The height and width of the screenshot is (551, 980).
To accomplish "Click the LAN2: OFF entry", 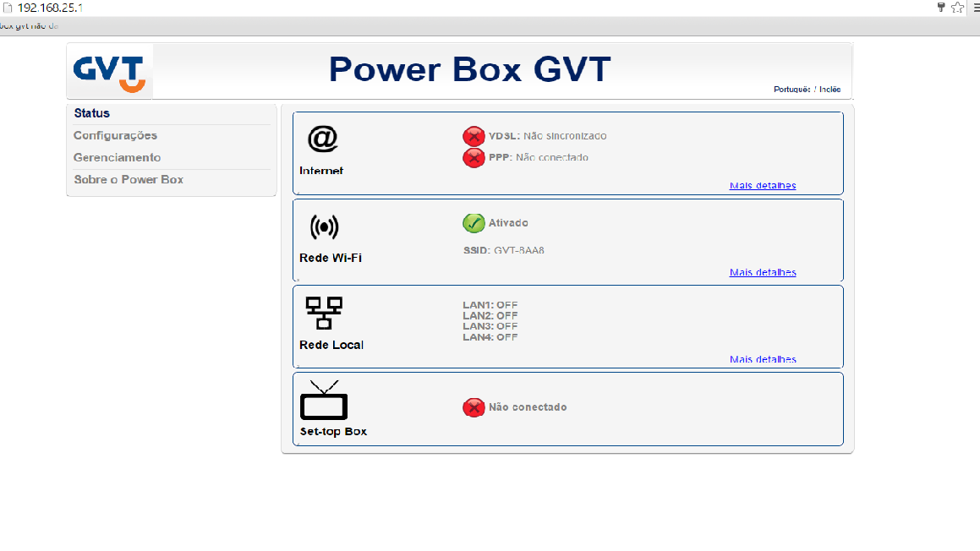I will (490, 315).
